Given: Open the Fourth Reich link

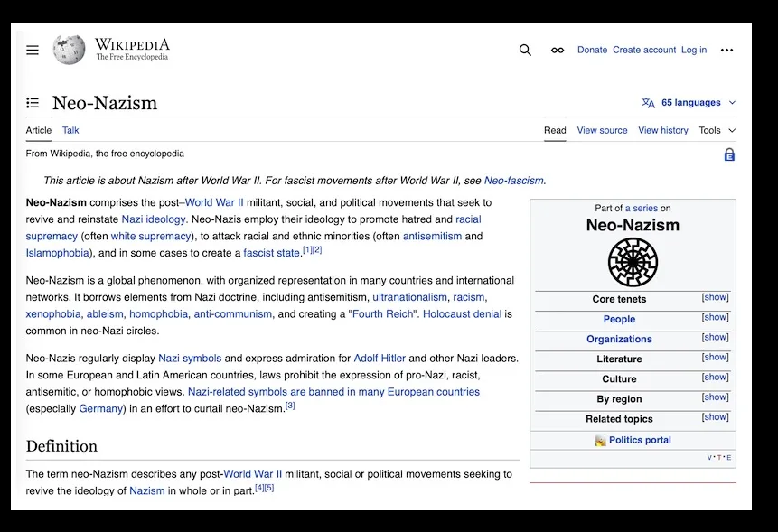Looking at the screenshot, I should pyautogui.click(x=382, y=314).
